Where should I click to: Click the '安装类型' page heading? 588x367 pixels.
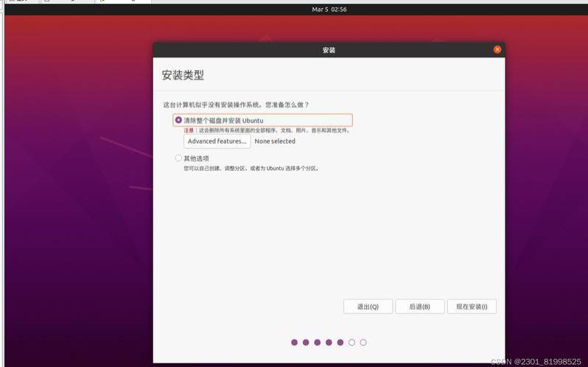click(x=183, y=75)
